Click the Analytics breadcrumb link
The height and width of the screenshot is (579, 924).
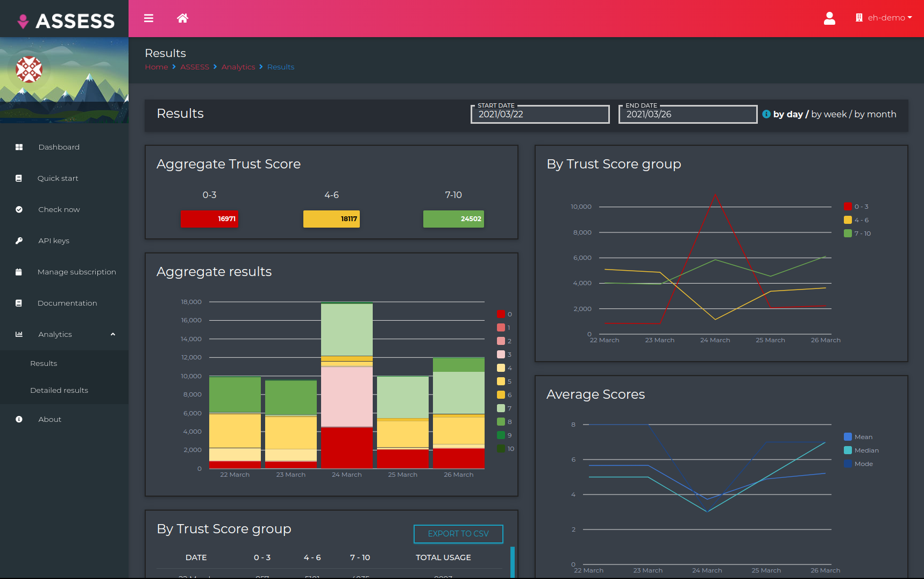(x=238, y=67)
